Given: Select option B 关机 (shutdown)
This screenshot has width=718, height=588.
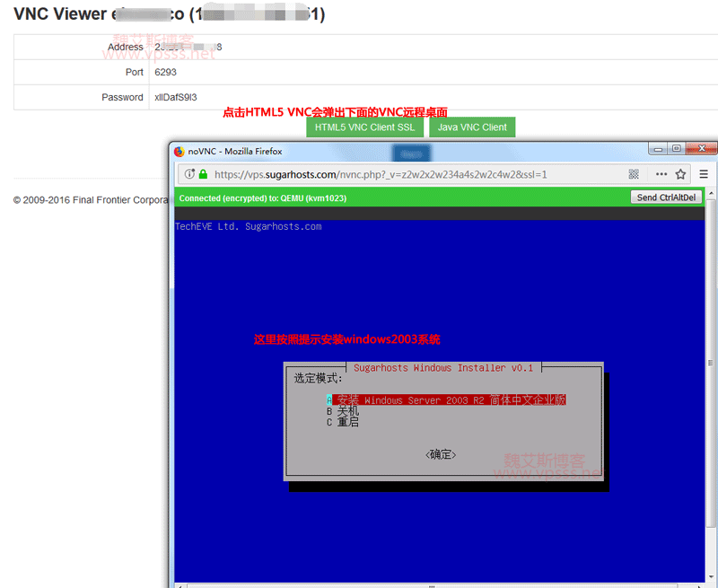Looking at the screenshot, I should (x=347, y=411).
